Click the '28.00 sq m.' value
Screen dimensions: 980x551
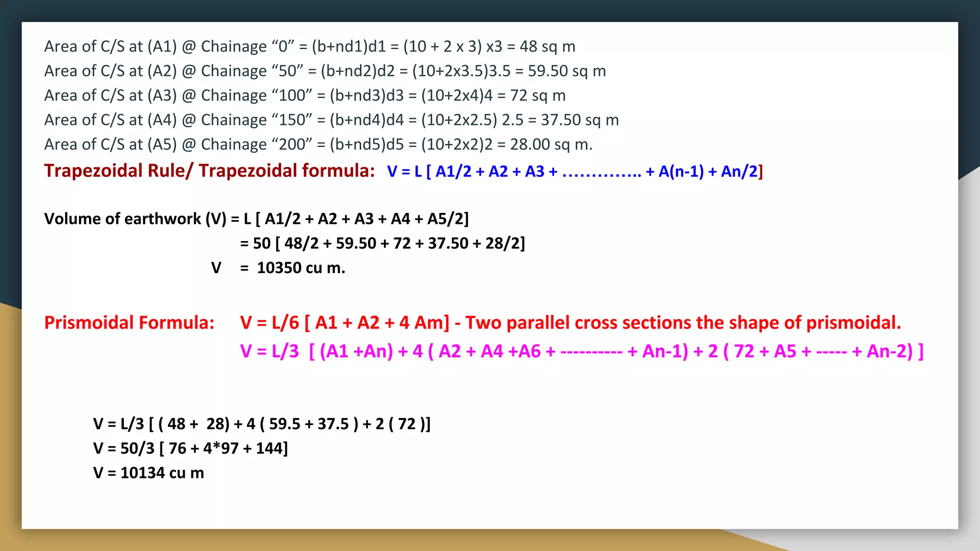click(x=551, y=144)
